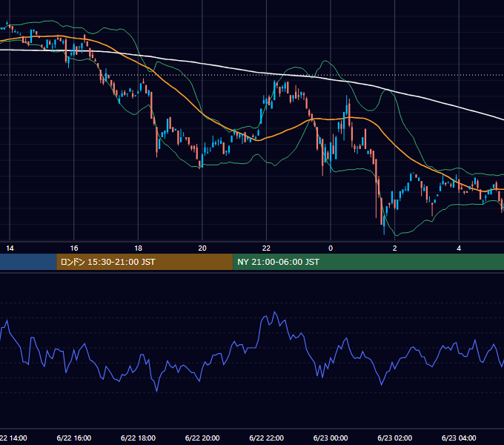Select the blue session bar before London

pos(28,262)
